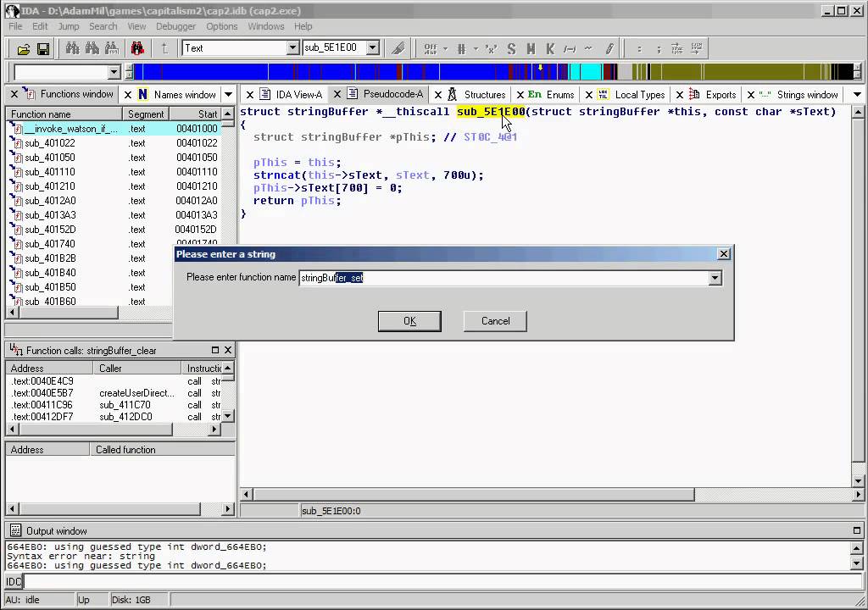Open the Jump menu
This screenshot has height=610, width=868.
[x=69, y=26]
